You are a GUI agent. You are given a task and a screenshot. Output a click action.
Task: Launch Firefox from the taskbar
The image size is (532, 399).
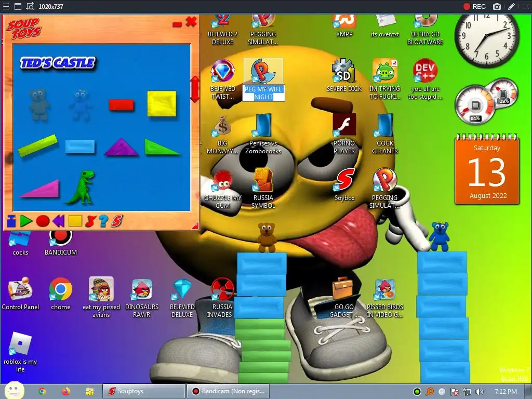point(66,392)
